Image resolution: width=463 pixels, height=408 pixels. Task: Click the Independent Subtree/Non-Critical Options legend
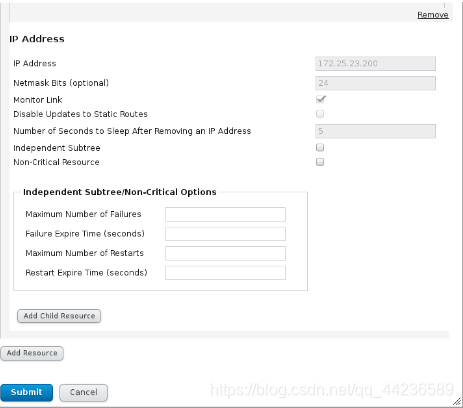[x=120, y=192]
